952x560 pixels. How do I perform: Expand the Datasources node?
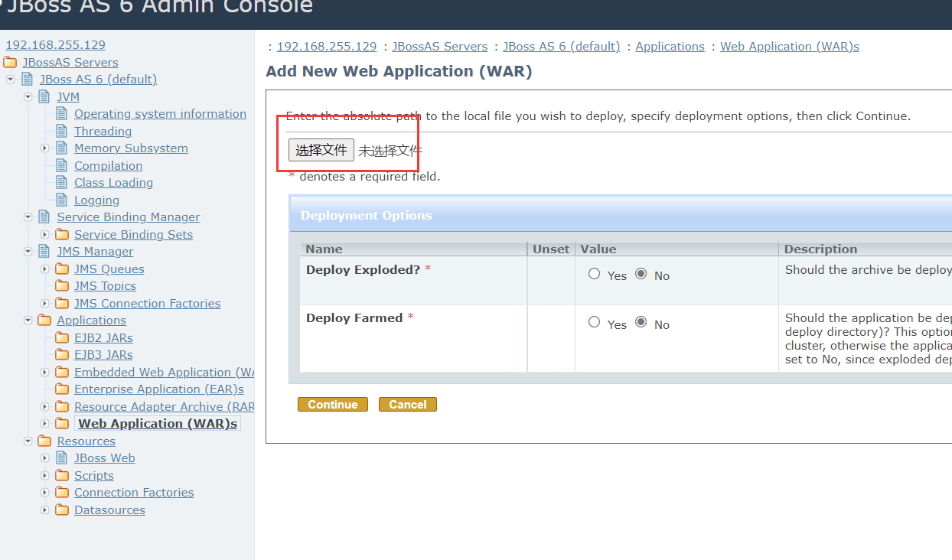pyautogui.click(x=45, y=510)
